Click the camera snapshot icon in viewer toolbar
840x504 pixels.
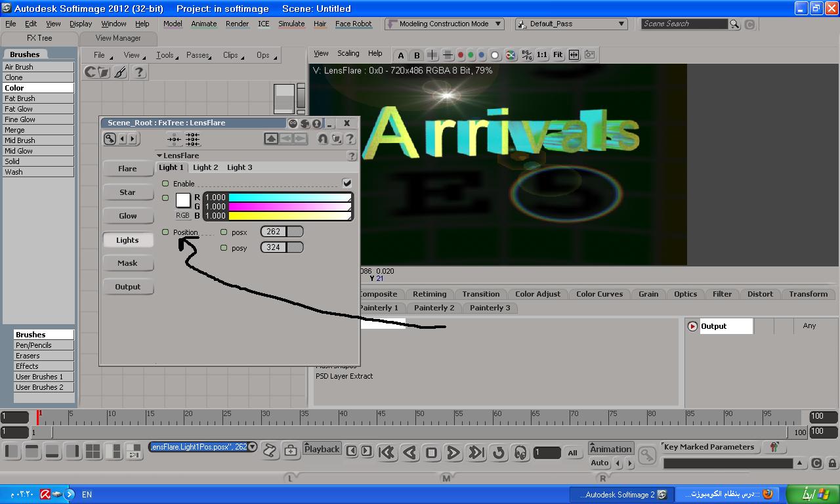point(589,55)
